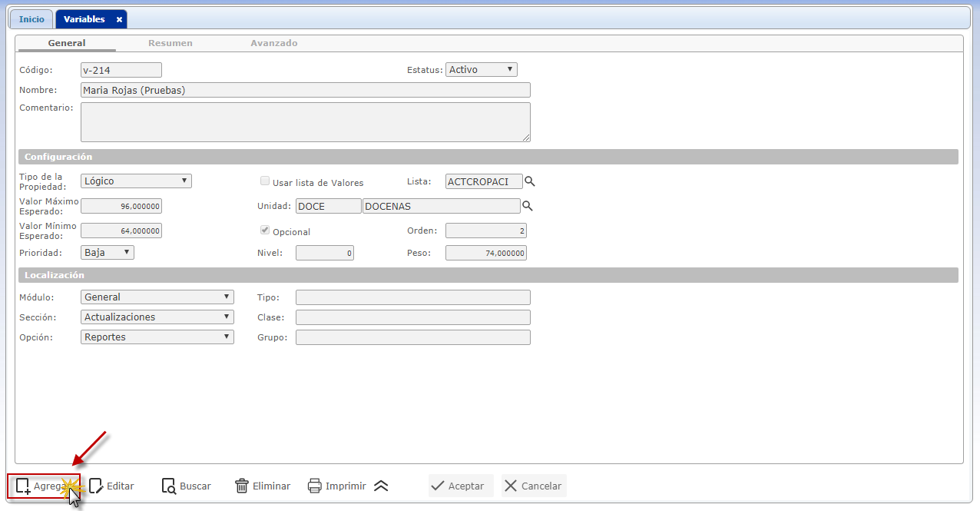Click the magnifier next to Unidad field
980x511 pixels.
click(x=527, y=206)
